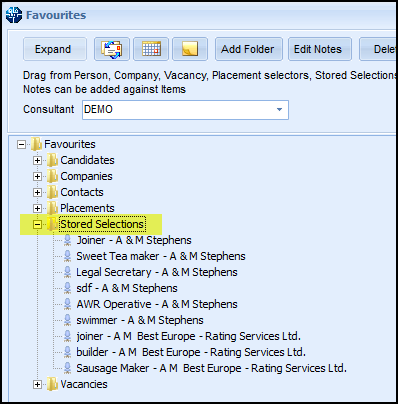Expand the Contacts folder
Image resolution: width=398 pixels, height=404 pixels.
pos(37,193)
